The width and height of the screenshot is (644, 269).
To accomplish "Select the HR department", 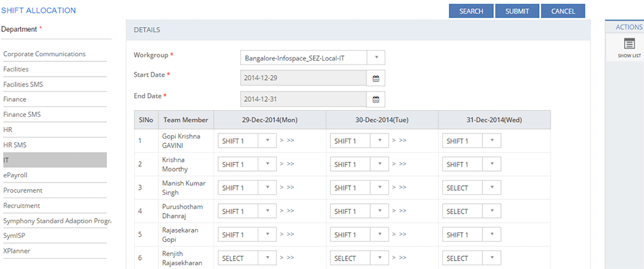I will click(x=8, y=130).
